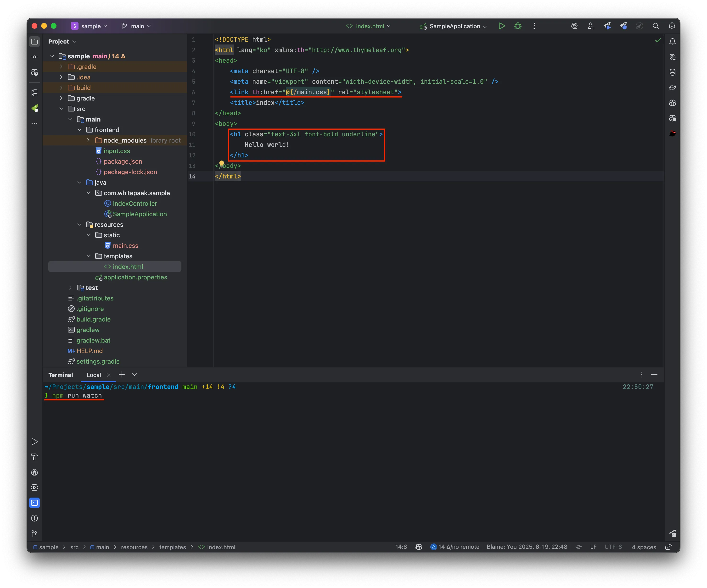Image resolution: width=707 pixels, height=588 pixels.
Task: Select the Local terminal tab
Action: point(94,375)
